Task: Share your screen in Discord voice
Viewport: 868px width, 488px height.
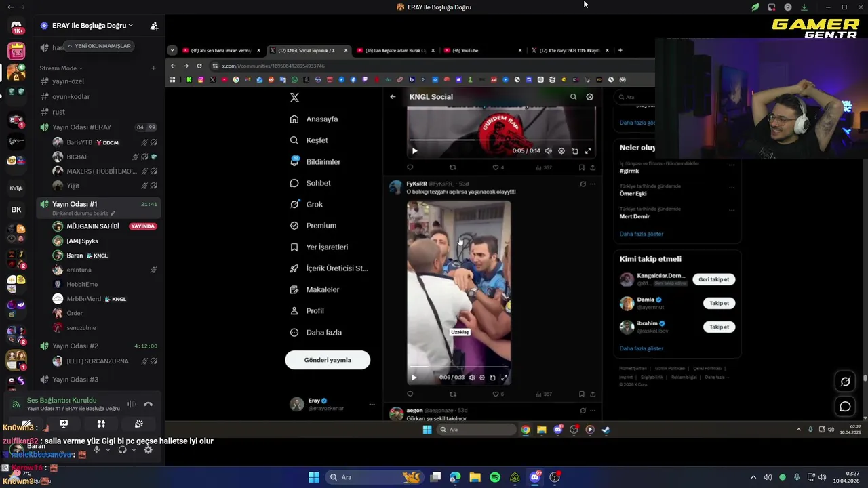Action: tap(64, 424)
